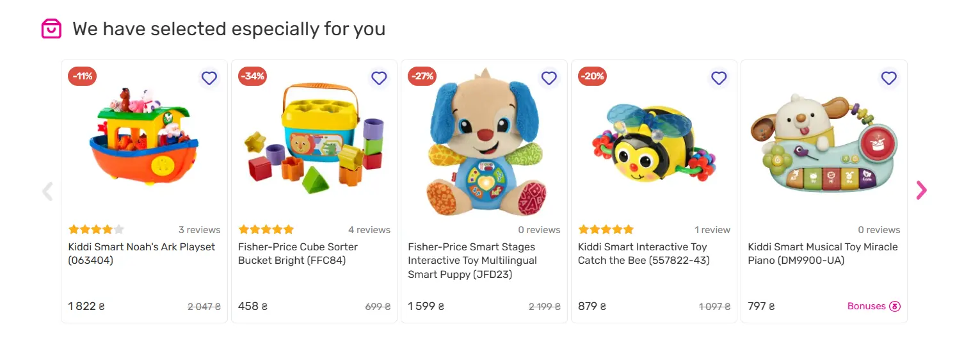The width and height of the screenshot is (980, 356).
Task: Favorite the Fisher-Price Cube Sorter Bucket
Action: [x=379, y=78]
